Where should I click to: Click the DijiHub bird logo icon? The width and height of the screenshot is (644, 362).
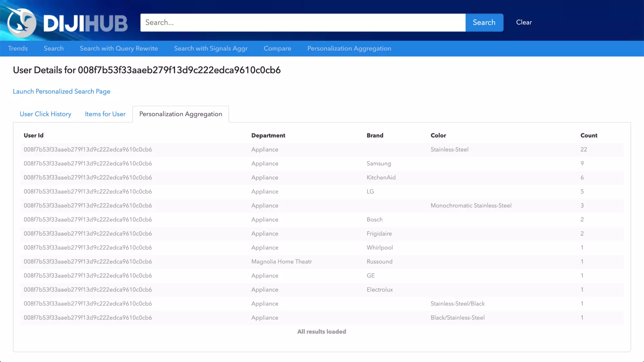[21, 22]
